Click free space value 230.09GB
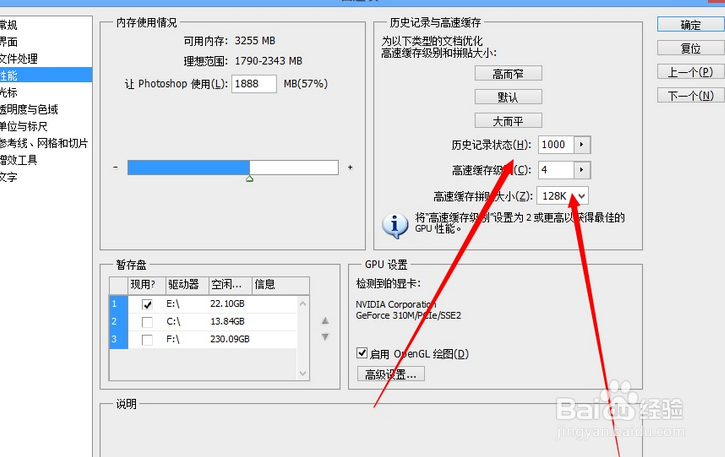The height and width of the screenshot is (457, 725). pos(230,339)
